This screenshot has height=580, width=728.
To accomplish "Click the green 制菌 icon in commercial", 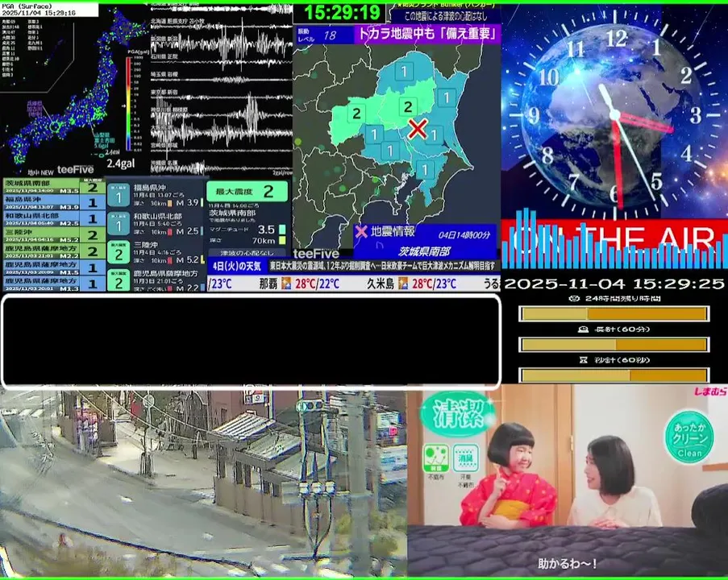I will [x=436, y=458].
